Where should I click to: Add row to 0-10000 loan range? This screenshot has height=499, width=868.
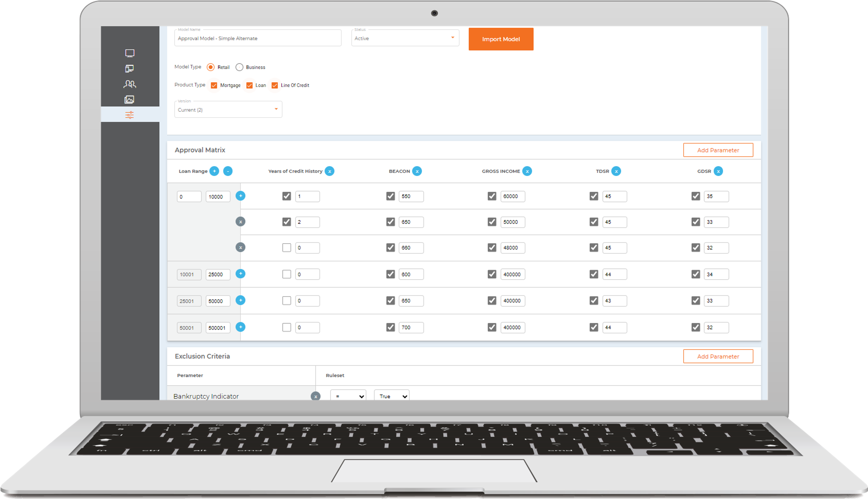240,196
